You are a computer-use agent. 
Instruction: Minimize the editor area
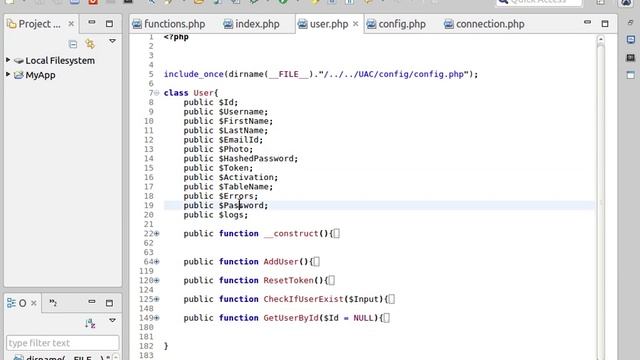(587, 22)
